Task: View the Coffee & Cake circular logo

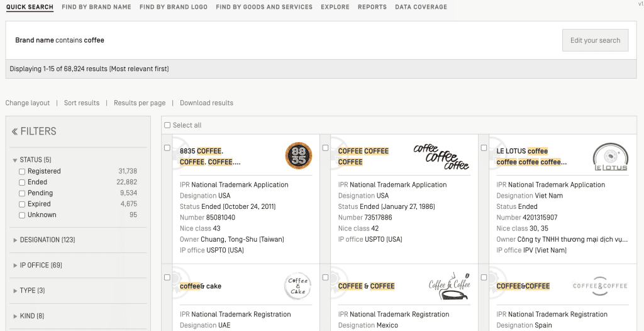Action: (x=298, y=286)
